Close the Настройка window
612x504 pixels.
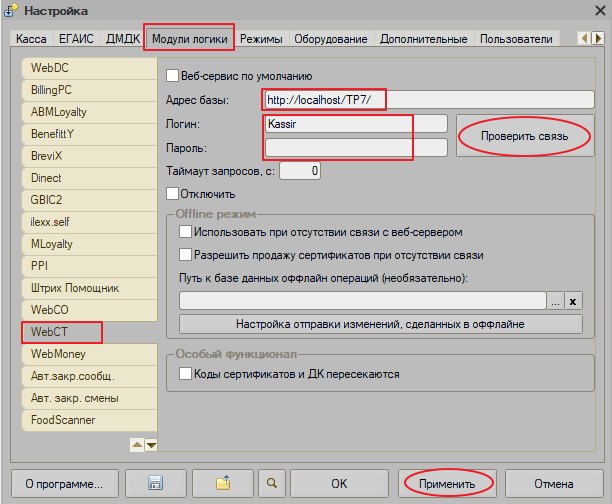click(x=600, y=11)
